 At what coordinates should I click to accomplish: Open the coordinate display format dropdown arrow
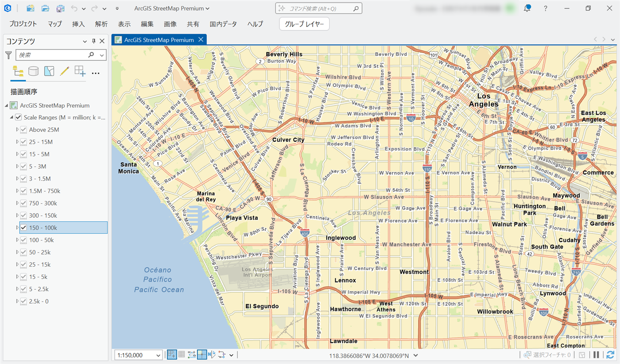point(415,355)
